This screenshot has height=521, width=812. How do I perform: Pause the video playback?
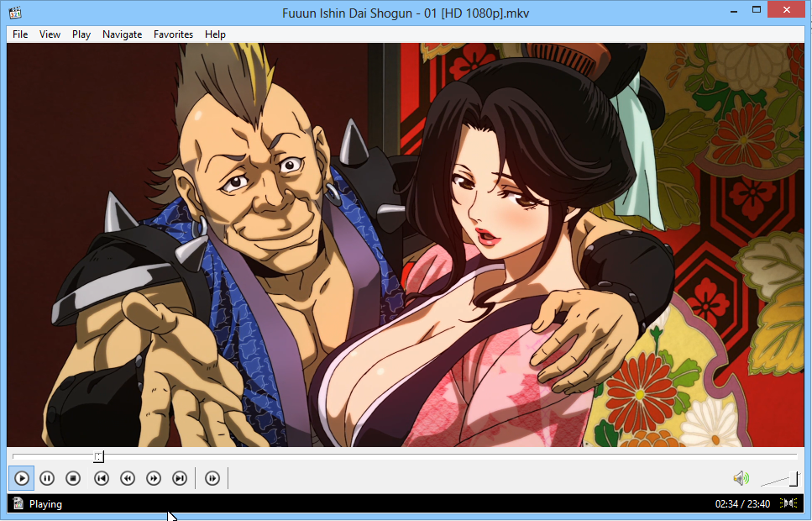[47, 478]
